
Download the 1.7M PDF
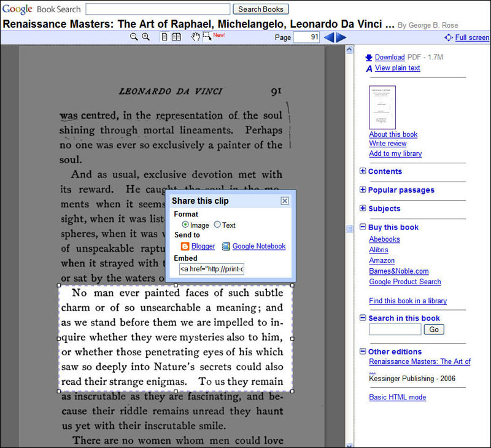390,58
